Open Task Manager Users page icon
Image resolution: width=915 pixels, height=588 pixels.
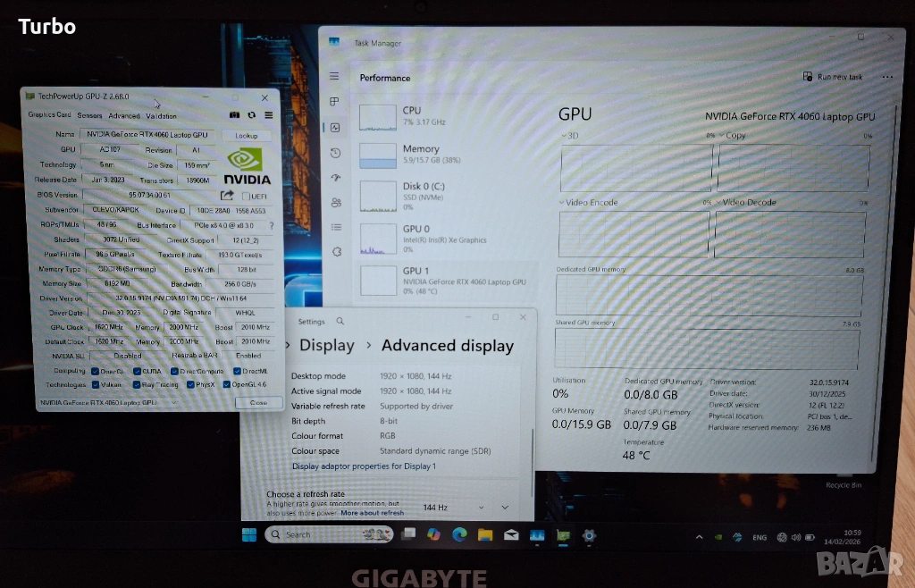pos(335,203)
